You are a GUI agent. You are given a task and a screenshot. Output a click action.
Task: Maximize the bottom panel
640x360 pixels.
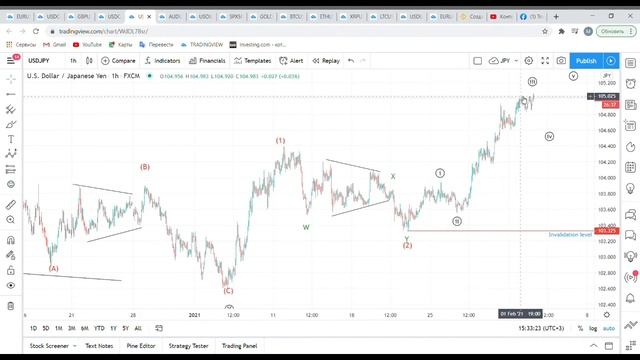click(609, 346)
